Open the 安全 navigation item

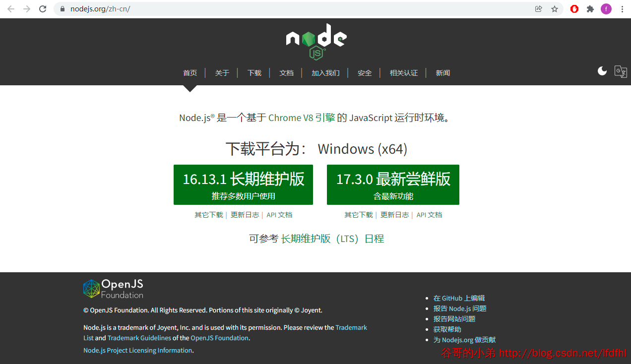[x=365, y=73]
